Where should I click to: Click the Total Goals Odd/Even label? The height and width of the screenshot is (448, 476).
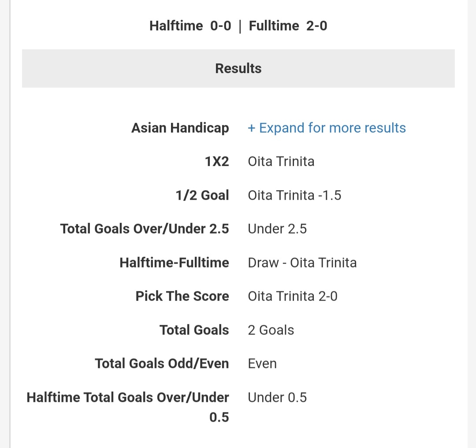[x=162, y=364]
